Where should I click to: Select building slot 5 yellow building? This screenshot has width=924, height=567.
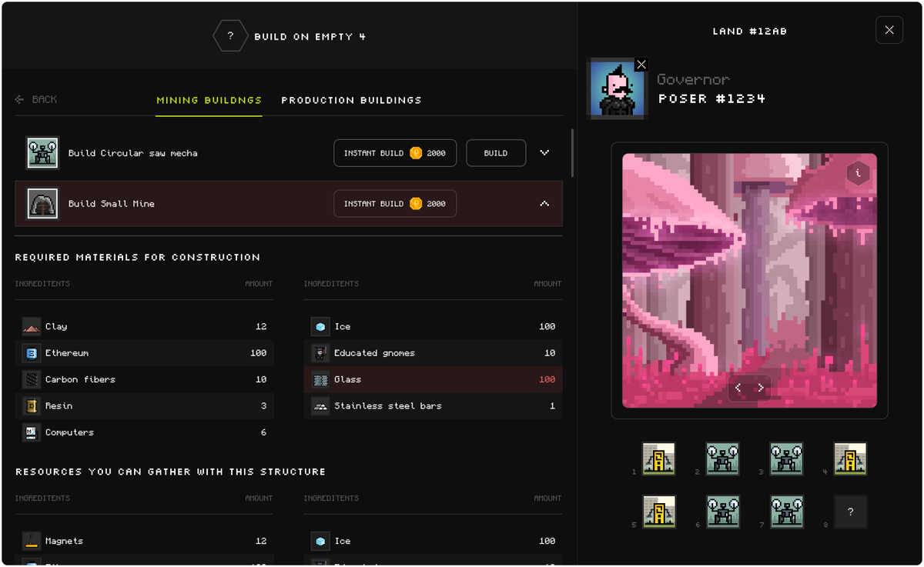point(659,512)
